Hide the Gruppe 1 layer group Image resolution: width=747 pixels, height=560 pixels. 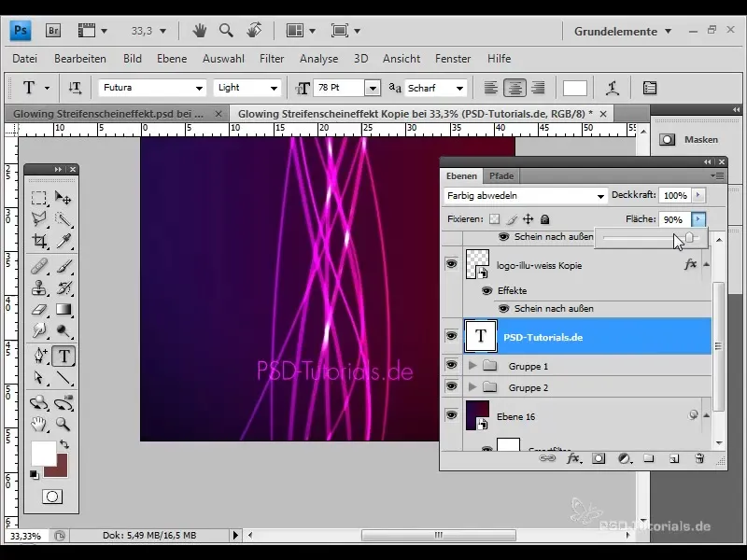coord(451,365)
